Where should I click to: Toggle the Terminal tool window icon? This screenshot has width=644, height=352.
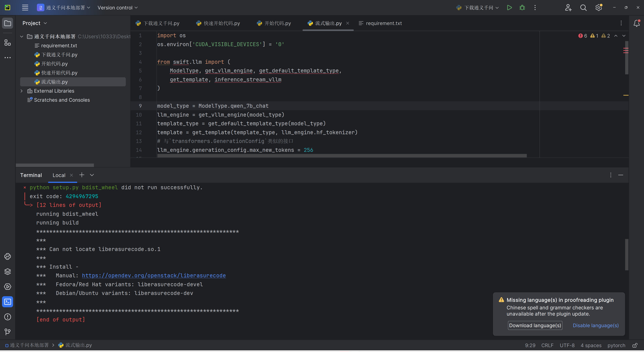coord(8,302)
